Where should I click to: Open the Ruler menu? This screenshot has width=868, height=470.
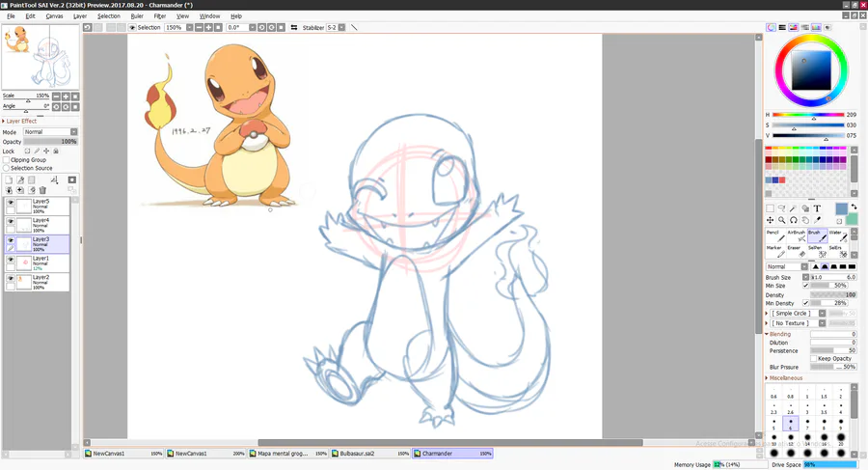137,16
